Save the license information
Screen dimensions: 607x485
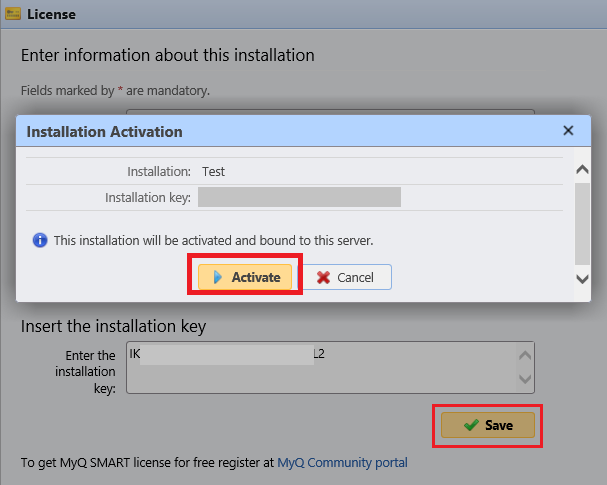[x=488, y=425]
